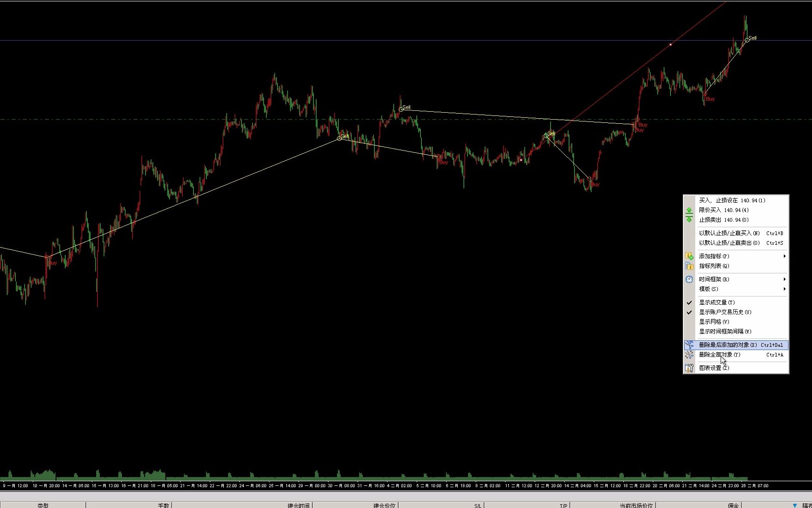Click the red trendline's upper anchor point
Image resolution: width=812 pixels, height=508 pixels.
(x=670, y=44)
